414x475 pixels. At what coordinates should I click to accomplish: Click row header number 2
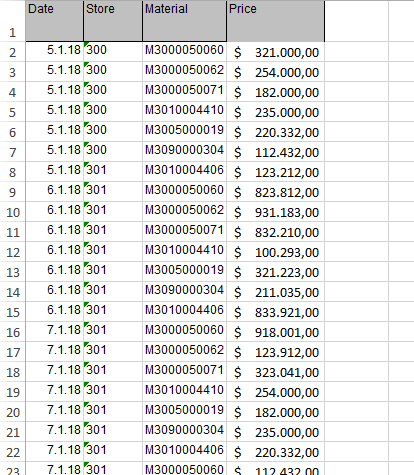click(13, 52)
